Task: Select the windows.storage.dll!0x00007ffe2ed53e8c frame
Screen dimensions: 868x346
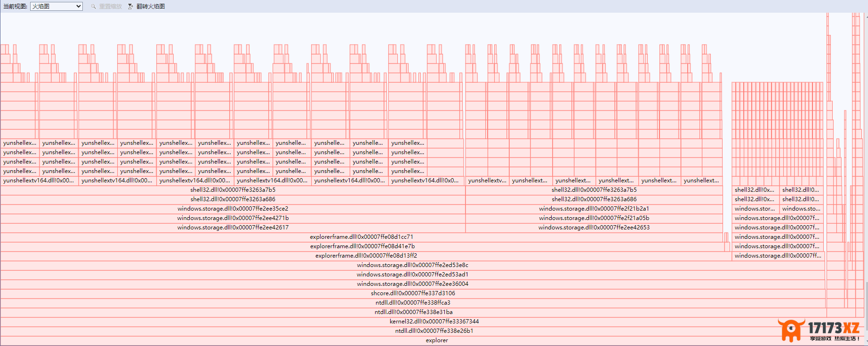Action: pos(412,265)
